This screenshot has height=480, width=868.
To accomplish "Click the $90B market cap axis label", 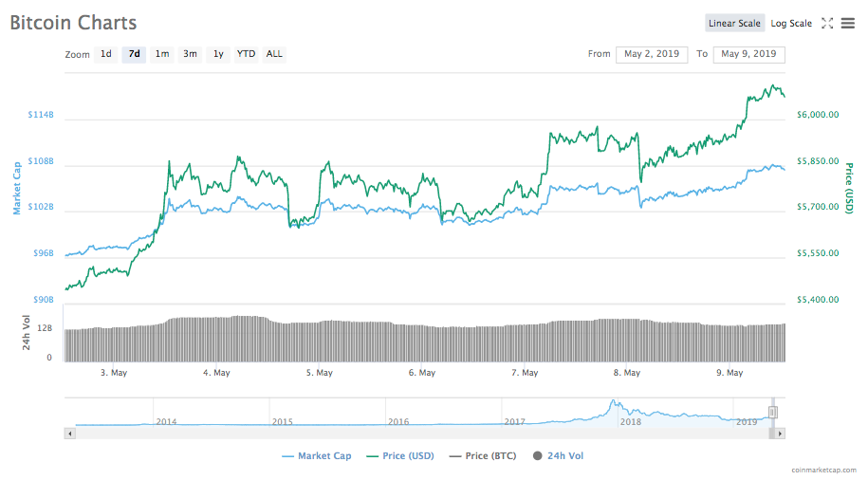I will [x=44, y=300].
